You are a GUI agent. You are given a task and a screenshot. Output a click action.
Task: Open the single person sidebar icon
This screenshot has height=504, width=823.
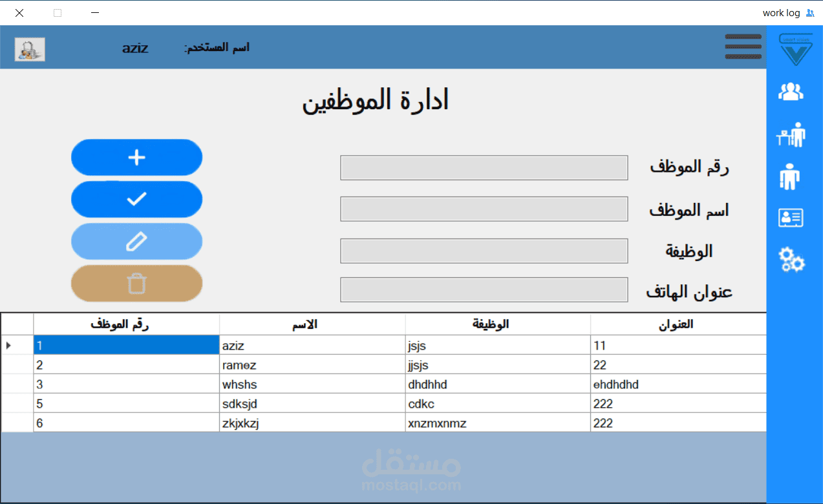coord(790,176)
